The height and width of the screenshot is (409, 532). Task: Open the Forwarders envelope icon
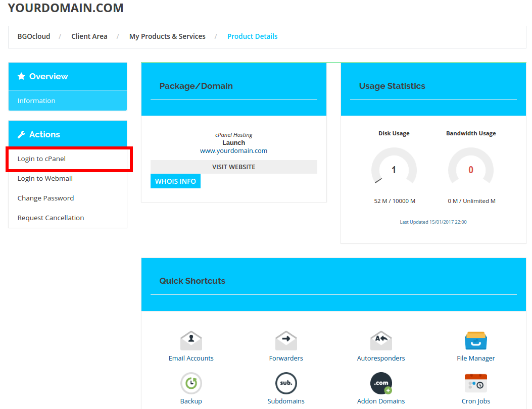coord(286,340)
